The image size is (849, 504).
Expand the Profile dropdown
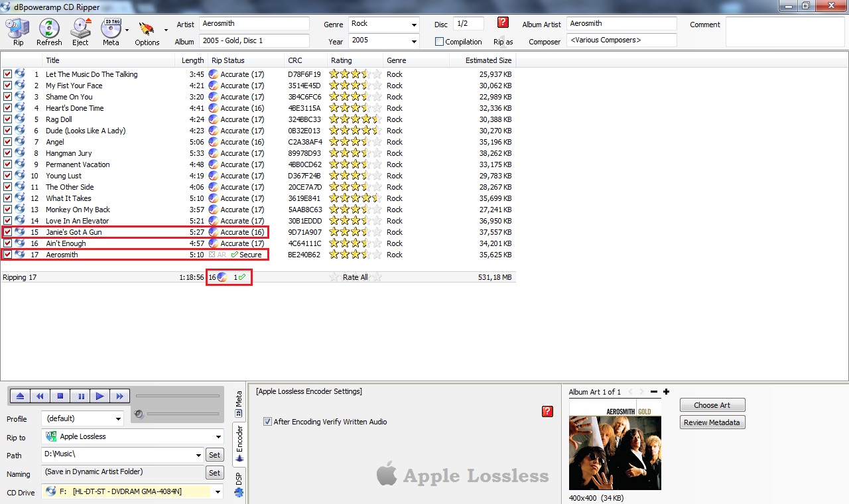pyautogui.click(x=118, y=419)
